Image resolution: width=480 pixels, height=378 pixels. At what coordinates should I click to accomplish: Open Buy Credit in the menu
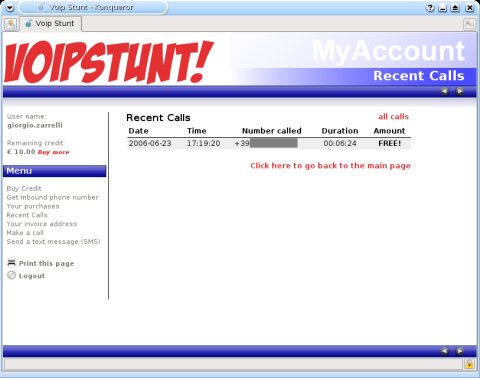[x=24, y=188]
